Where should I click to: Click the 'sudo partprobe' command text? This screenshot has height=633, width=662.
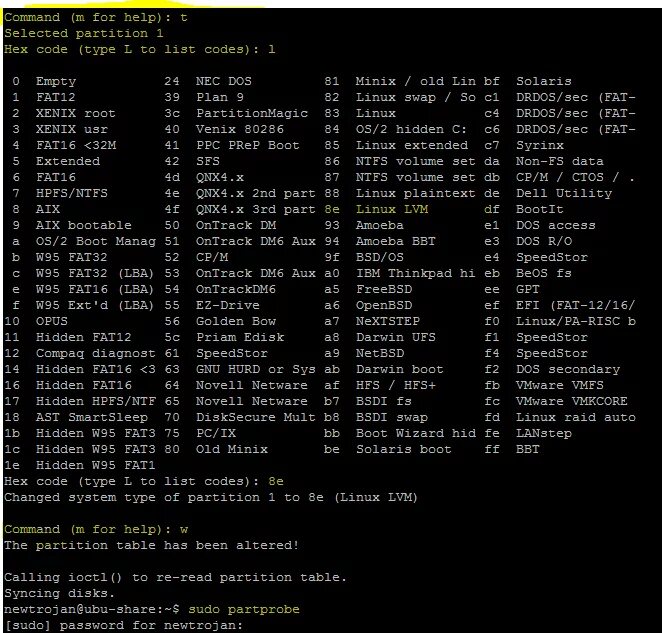pos(244,609)
